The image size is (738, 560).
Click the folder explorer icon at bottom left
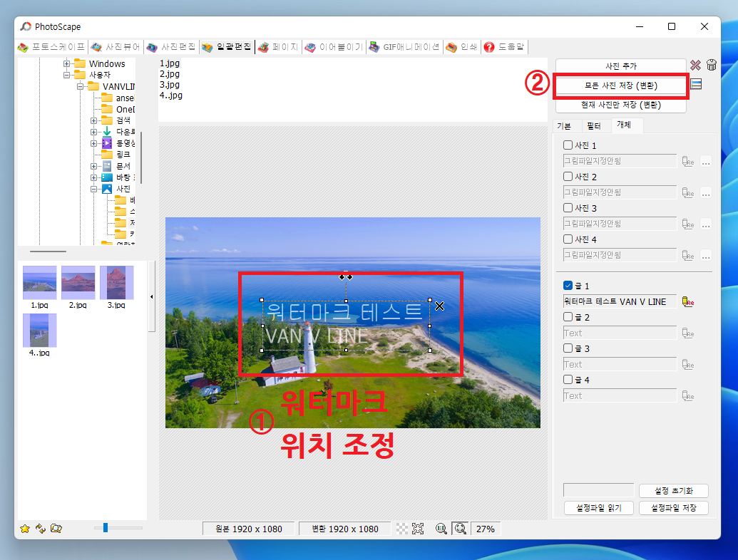point(56,529)
